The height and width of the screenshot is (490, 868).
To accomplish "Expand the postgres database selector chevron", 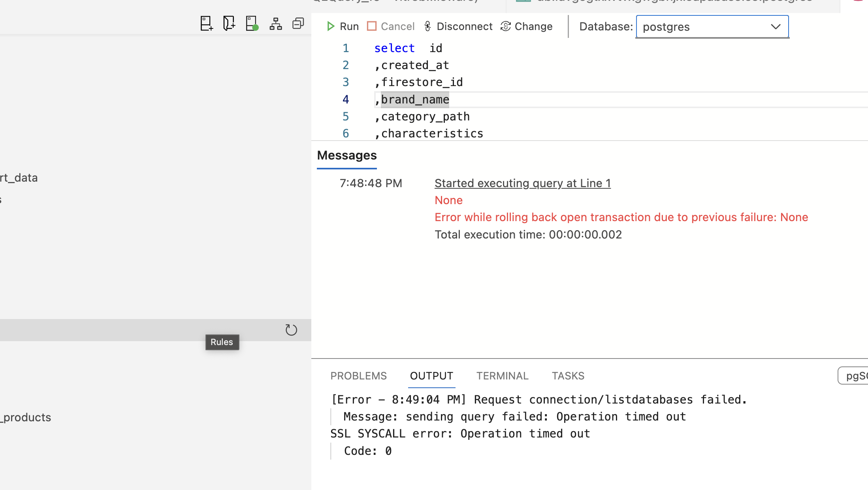I will point(775,27).
